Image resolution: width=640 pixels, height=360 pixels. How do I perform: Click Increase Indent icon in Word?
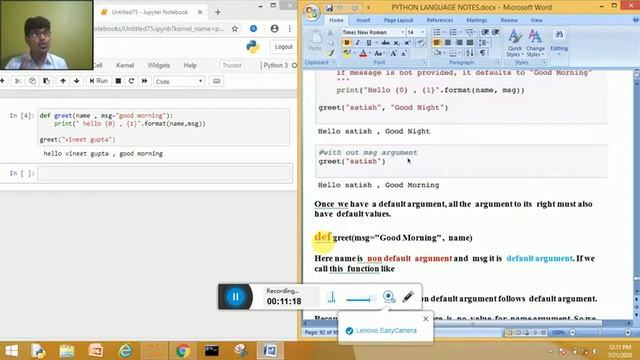point(496,32)
